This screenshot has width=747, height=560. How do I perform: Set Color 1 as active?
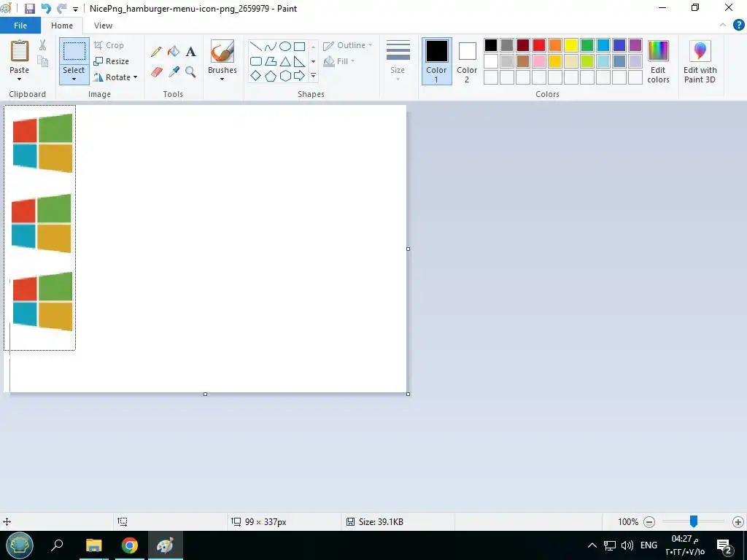(436, 61)
